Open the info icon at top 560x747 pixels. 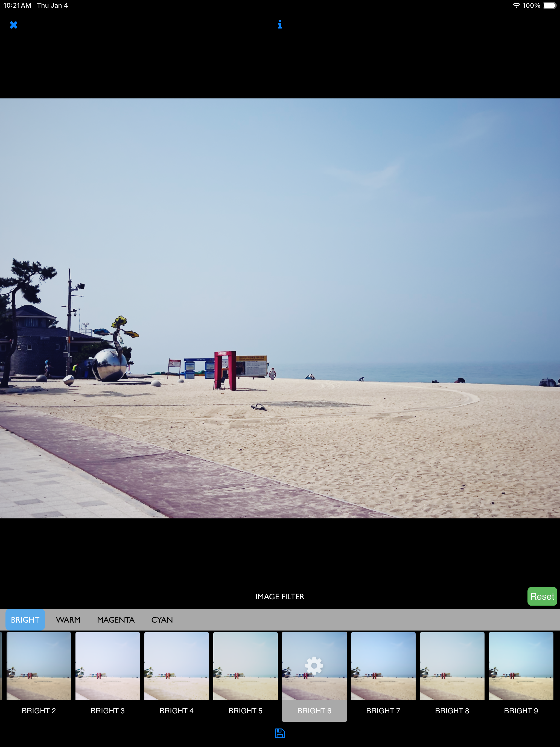coord(280,24)
